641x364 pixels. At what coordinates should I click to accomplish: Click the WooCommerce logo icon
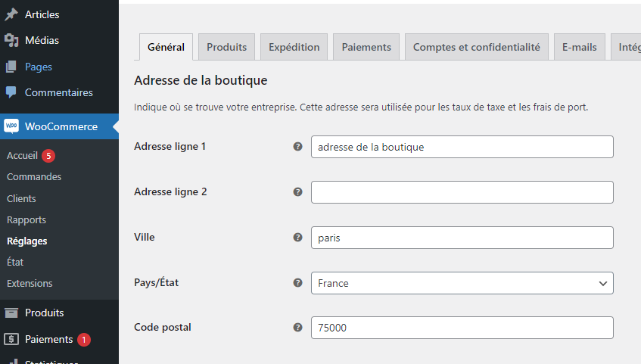pos(11,126)
